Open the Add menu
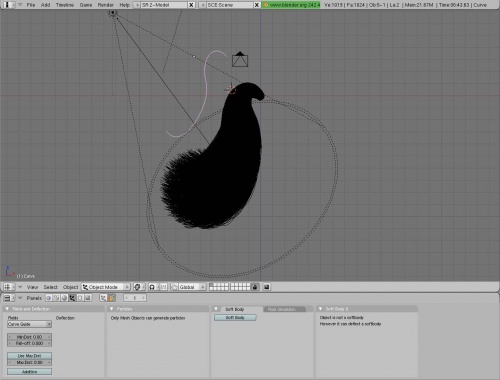Viewport: 500px width, 380px height. click(x=45, y=5)
